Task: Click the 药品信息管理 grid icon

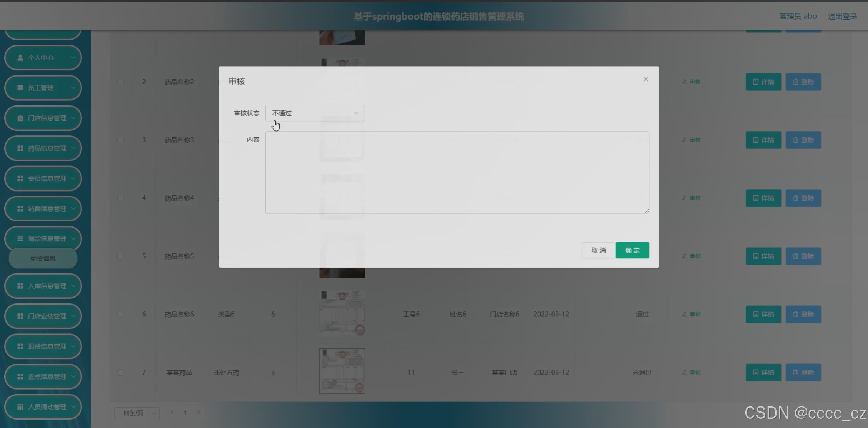Action: coord(20,148)
